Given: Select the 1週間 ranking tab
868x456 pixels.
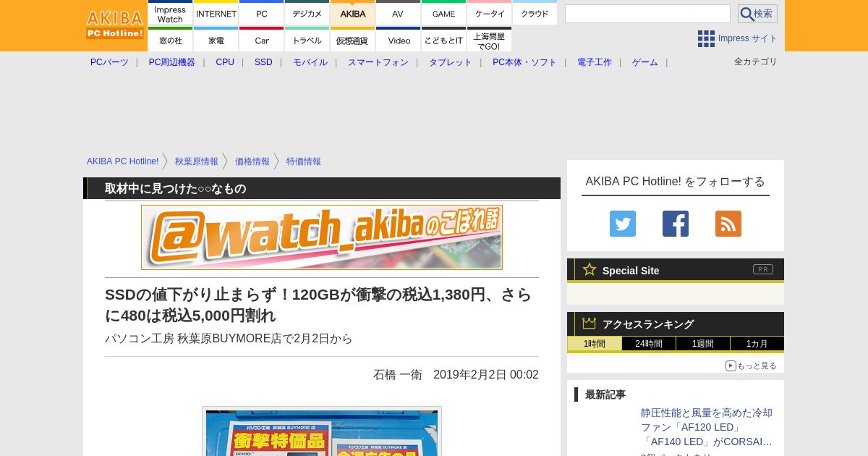Looking at the screenshot, I should pos(703,344).
